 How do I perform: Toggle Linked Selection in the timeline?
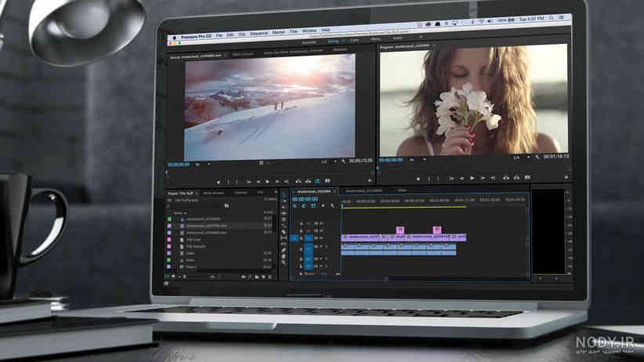click(x=313, y=205)
